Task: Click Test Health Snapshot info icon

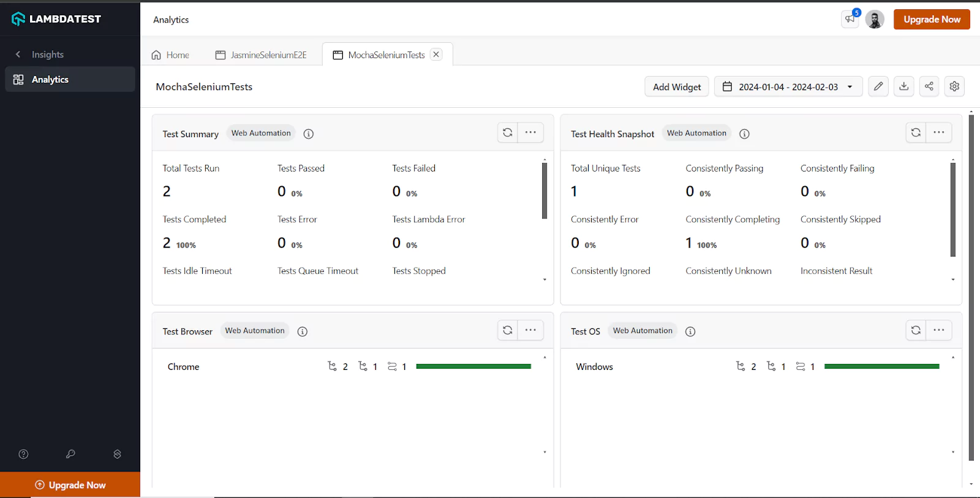Action: [x=744, y=134]
